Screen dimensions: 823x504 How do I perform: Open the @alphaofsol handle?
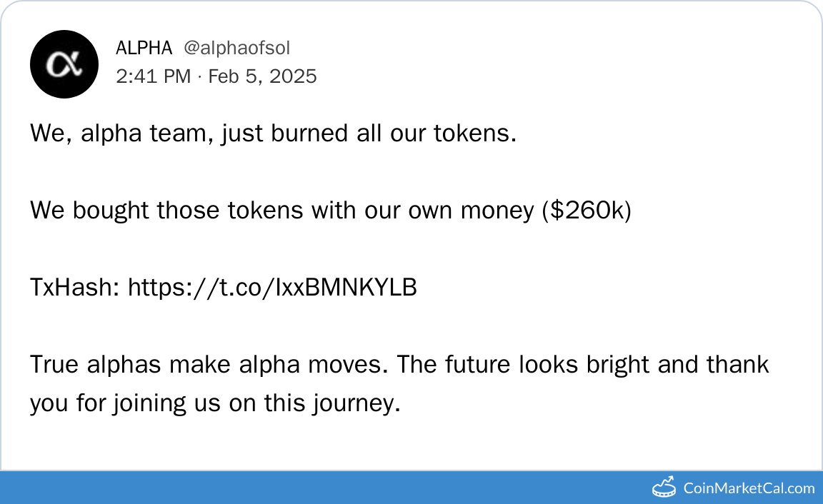[236, 48]
